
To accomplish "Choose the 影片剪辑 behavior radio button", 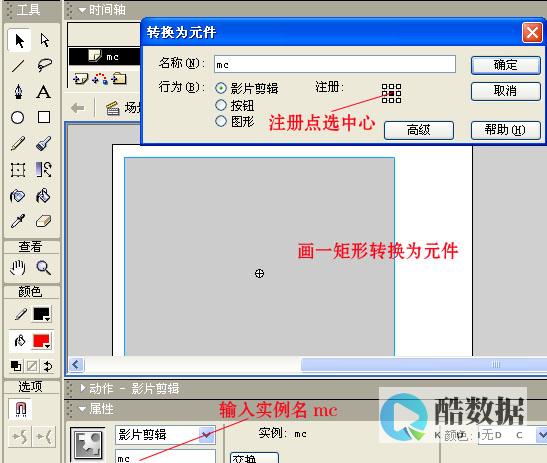I will pos(221,88).
